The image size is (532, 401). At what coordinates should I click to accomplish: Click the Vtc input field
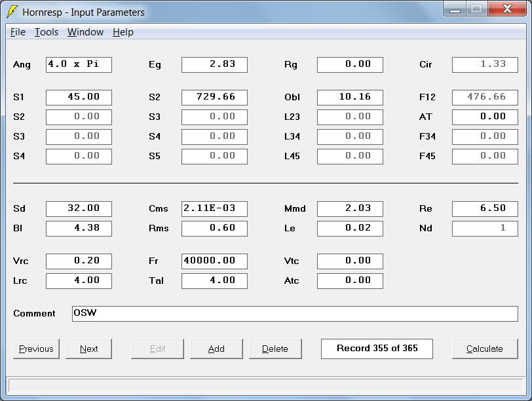pyautogui.click(x=350, y=261)
